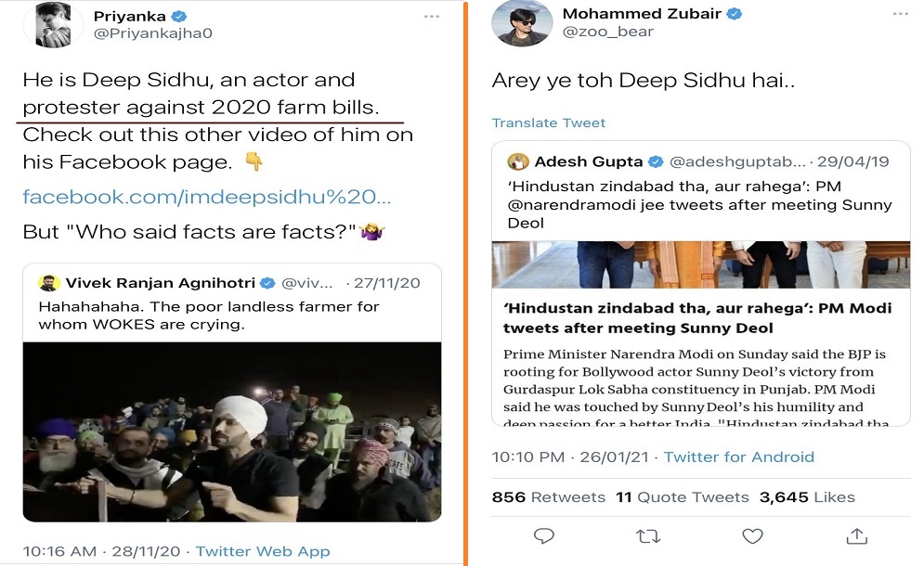Play the quoted farmer protest video
The width and height of the screenshot is (924, 566).
pyautogui.click(x=231, y=431)
